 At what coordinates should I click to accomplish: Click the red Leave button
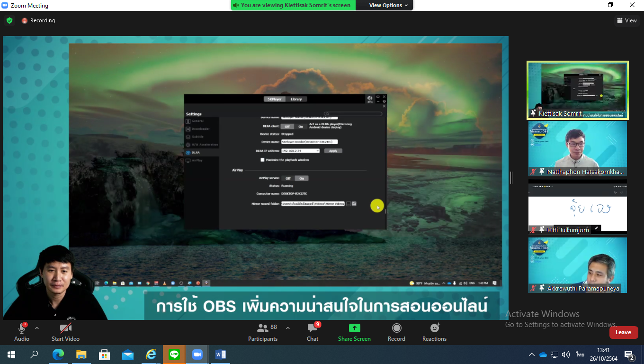tap(624, 332)
